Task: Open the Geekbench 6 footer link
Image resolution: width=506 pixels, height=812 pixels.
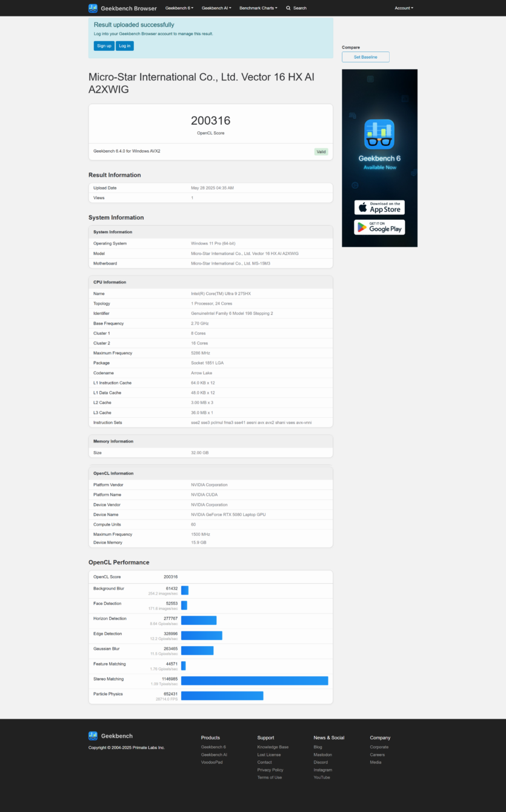Action: click(x=213, y=747)
